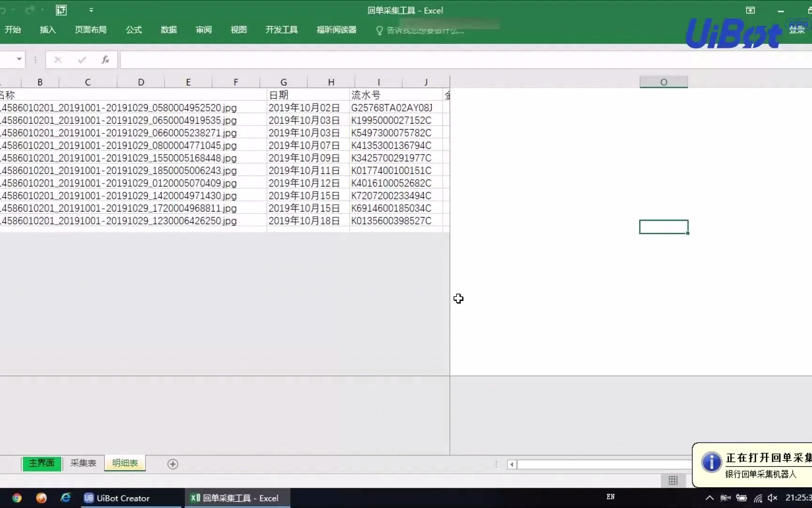Screen dimensions: 812x508
Task: Click inside the formula bar input
Action: pos(465,60)
